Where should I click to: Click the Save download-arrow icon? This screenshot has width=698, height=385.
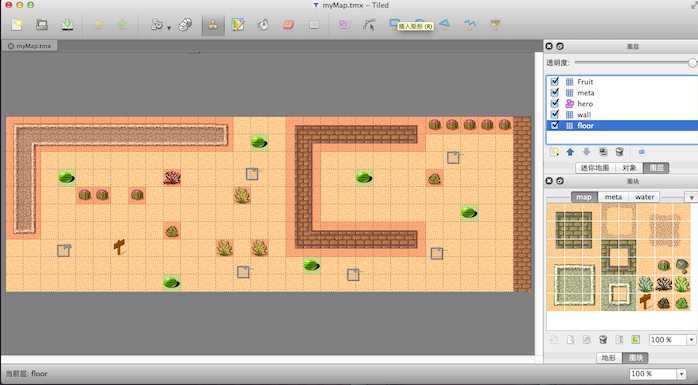(67, 24)
